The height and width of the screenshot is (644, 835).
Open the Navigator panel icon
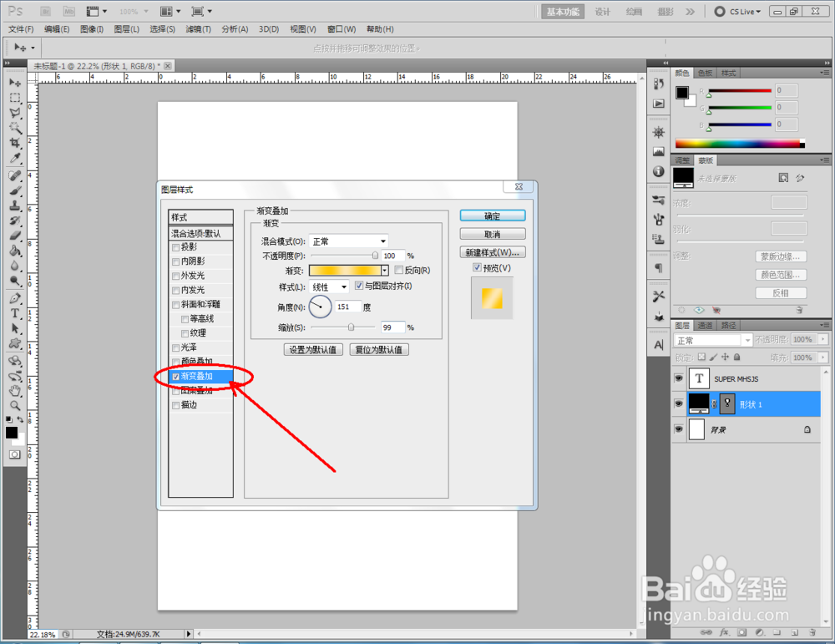659,132
